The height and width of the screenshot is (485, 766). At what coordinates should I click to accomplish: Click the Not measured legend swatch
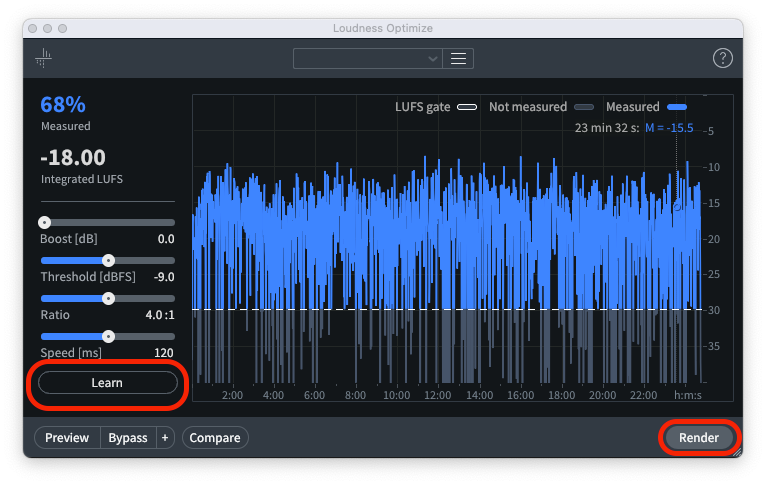point(584,107)
